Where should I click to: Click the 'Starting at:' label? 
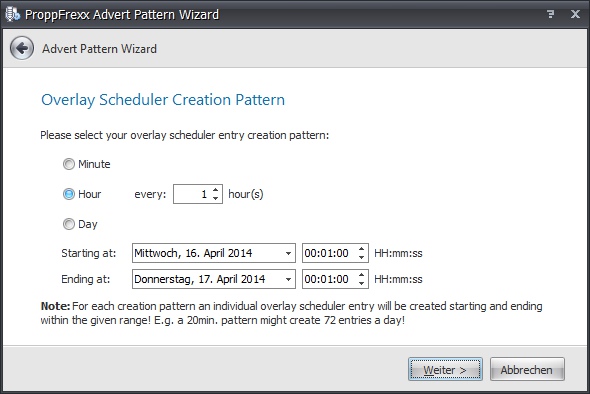pyautogui.click(x=89, y=253)
